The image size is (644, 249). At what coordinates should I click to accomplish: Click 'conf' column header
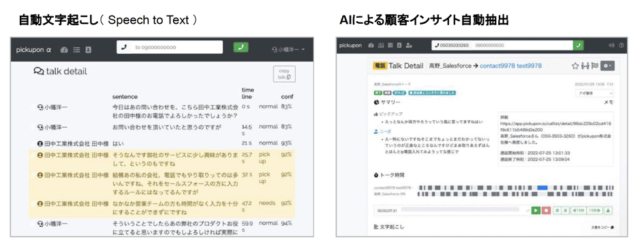click(287, 97)
